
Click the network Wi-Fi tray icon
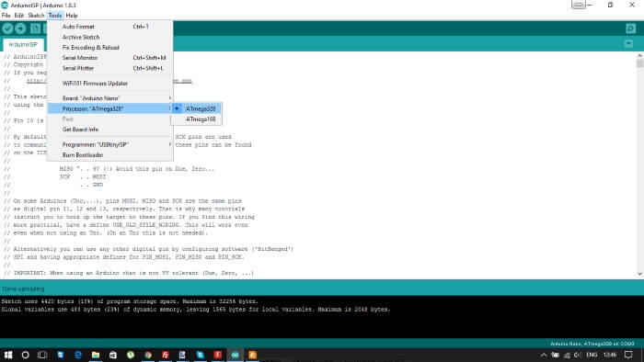(568, 355)
